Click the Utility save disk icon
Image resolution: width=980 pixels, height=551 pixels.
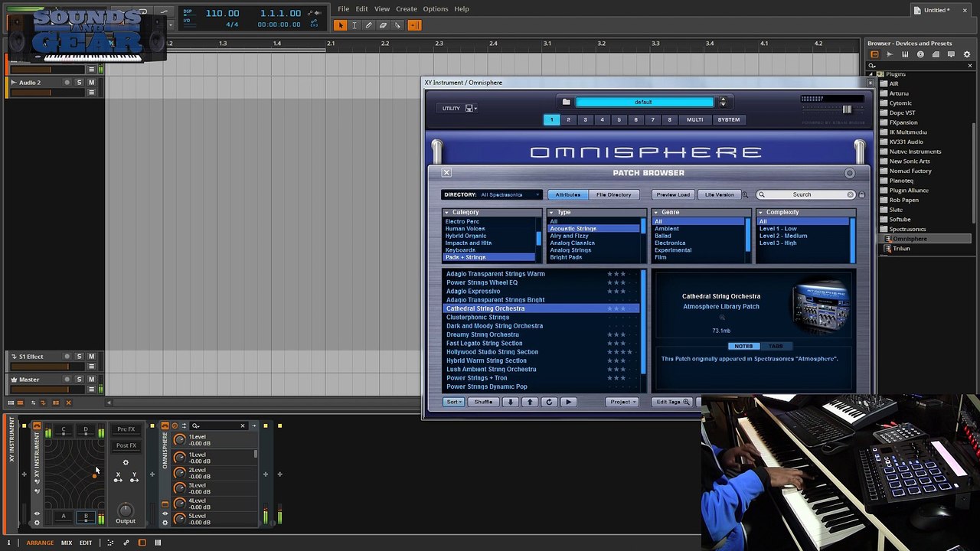tap(469, 109)
